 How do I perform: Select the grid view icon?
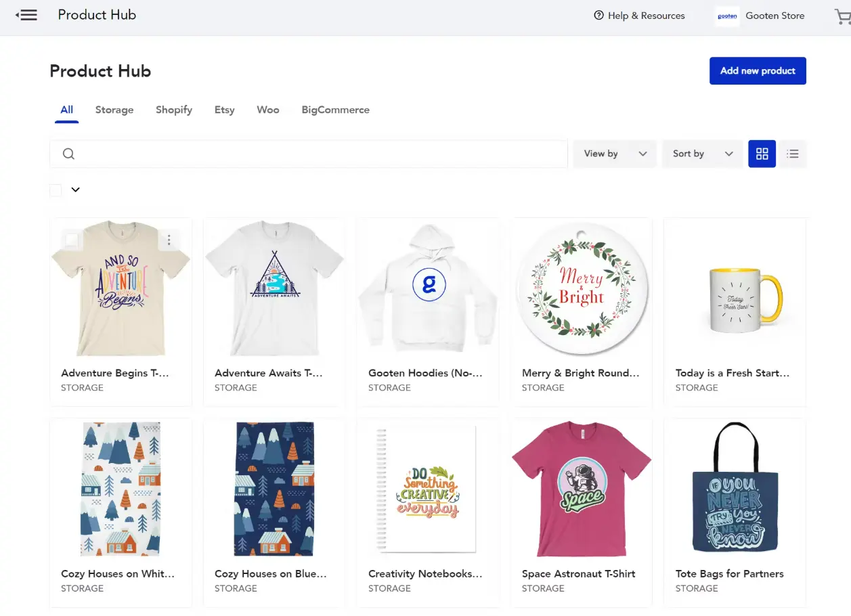762,154
